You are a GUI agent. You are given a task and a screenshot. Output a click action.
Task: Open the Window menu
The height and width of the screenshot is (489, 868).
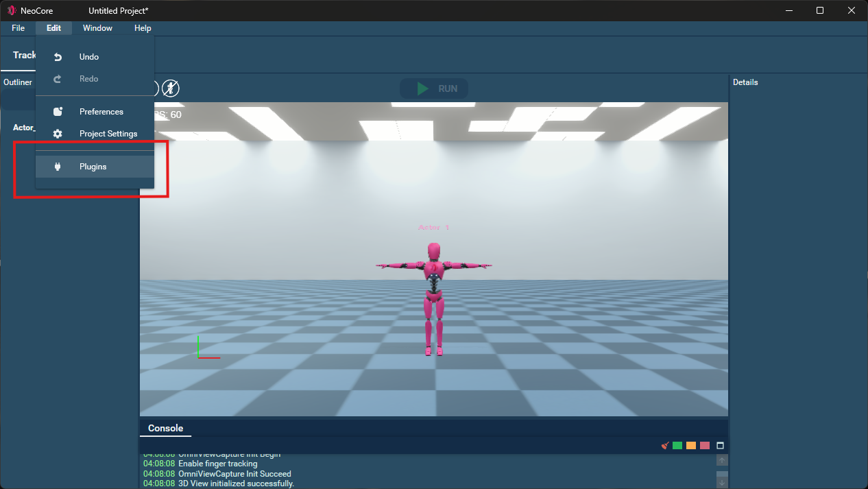(97, 28)
